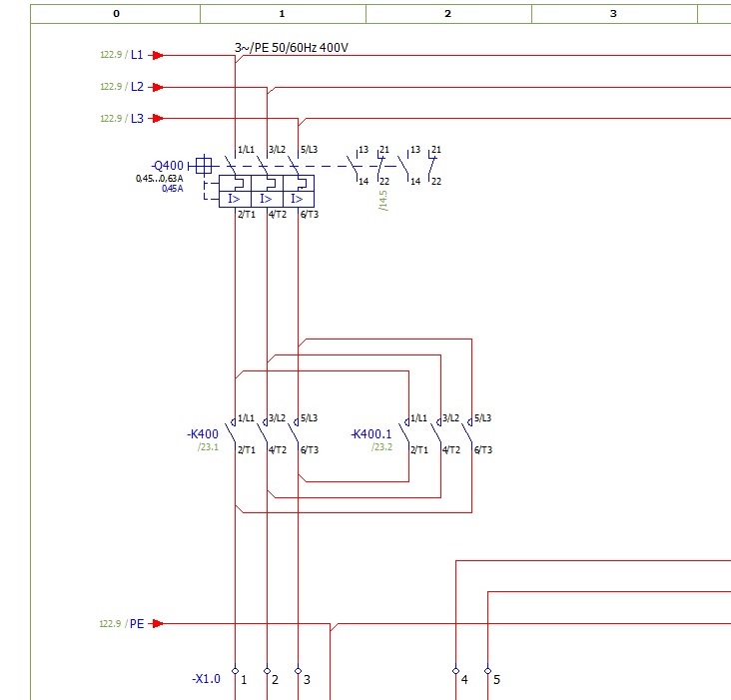The width and height of the screenshot is (731, 700).
Task: Click the '3~/PE 50/60Hz 400V' supply text
Action: pos(292,48)
